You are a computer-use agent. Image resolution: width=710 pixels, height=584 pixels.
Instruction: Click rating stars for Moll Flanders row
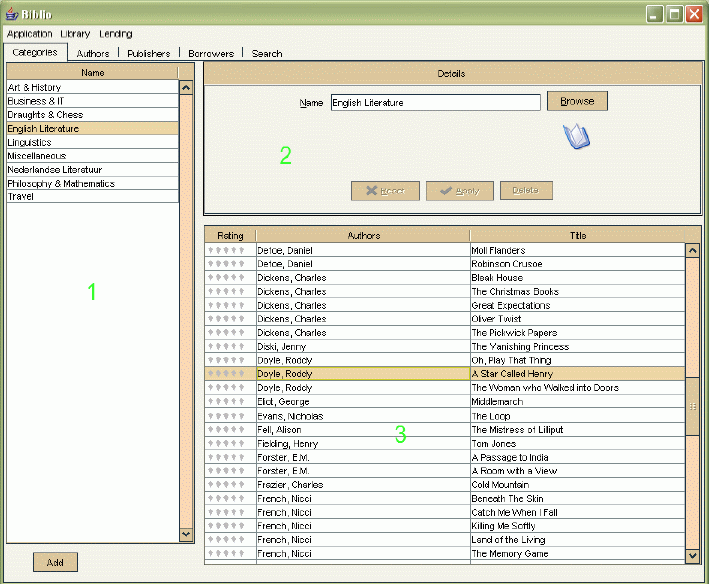pyautogui.click(x=226, y=250)
